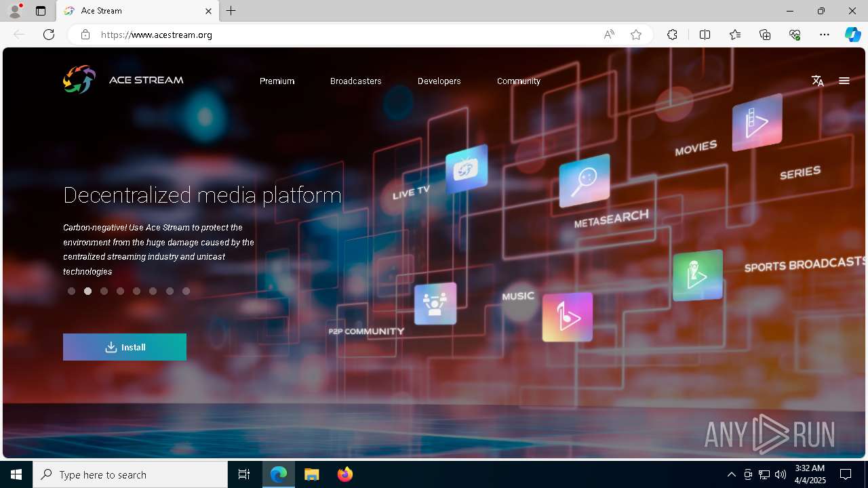Open the Premium menu item
This screenshot has width=868, height=488.
(x=277, y=81)
